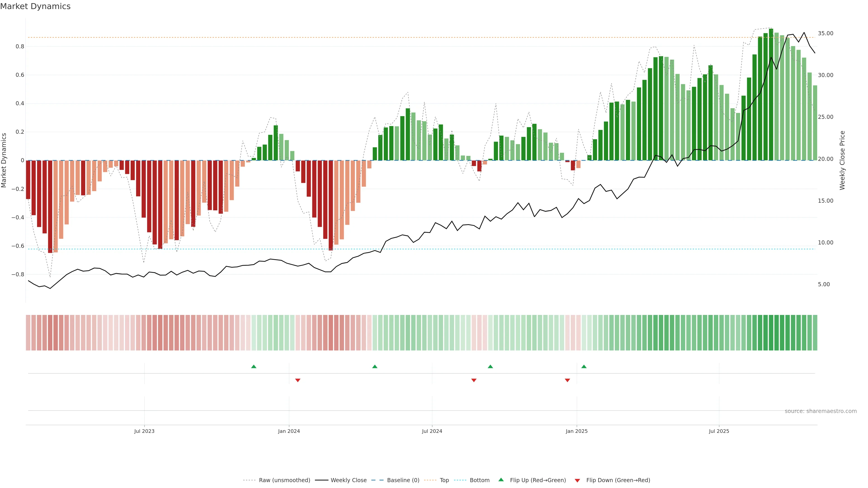Click the Jul 2023 axis label
The width and height of the screenshot is (868, 488).
tap(144, 431)
